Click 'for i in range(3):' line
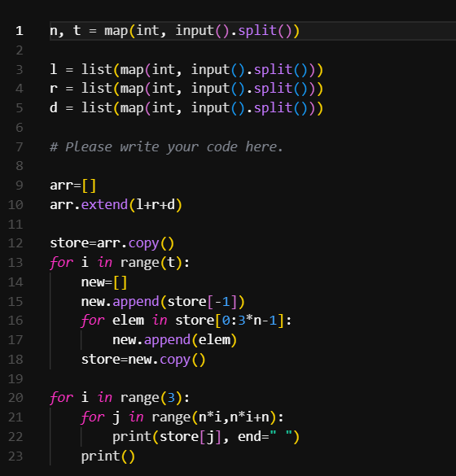Viewport: 456px width, 476px height. 120,398
